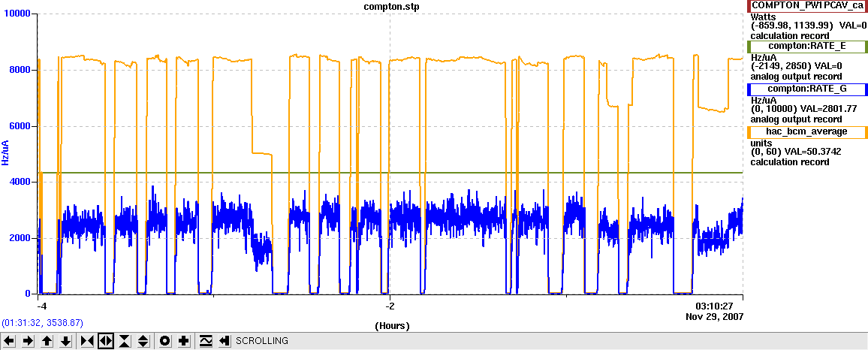Click the SCROLLING status label

point(262,340)
